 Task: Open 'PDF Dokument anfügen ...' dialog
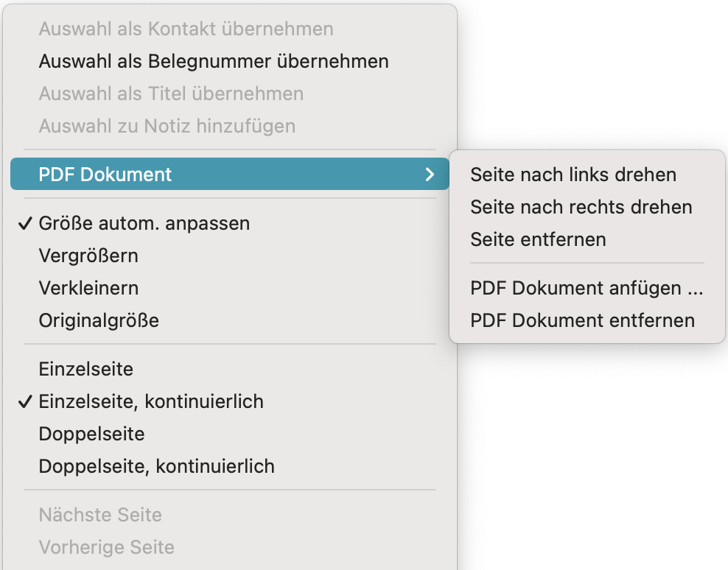coord(587,288)
